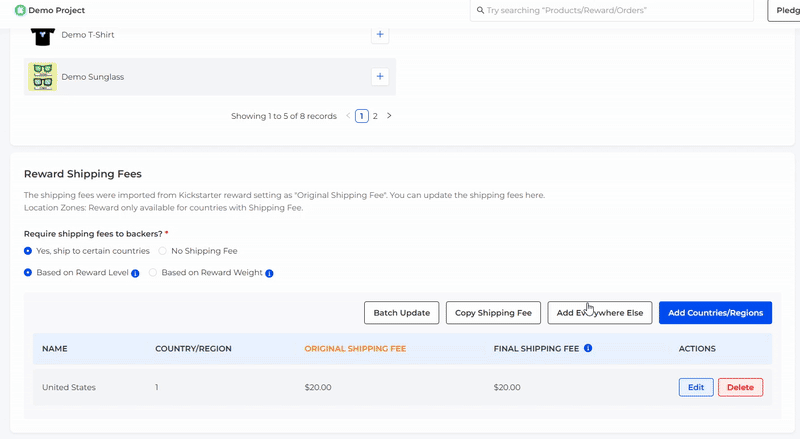The image size is (800, 439).
Task: Click the search magnifier icon
Action: (478, 10)
